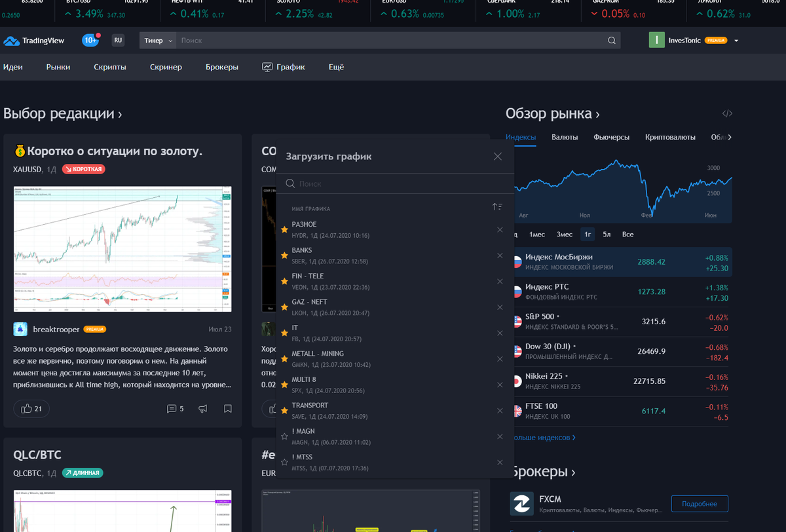The height and width of the screenshot is (532, 786).
Task: Open comments icon showing 5 on gold idea
Action: pyautogui.click(x=176, y=409)
